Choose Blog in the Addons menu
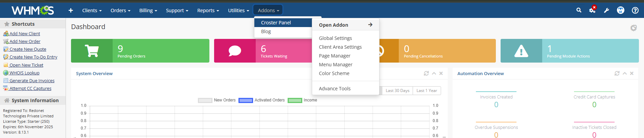The width and height of the screenshot is (644, 138). [x=266, y=31]
